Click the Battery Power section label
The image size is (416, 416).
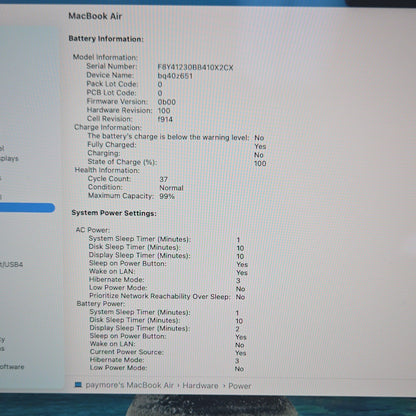click(101, 304)
